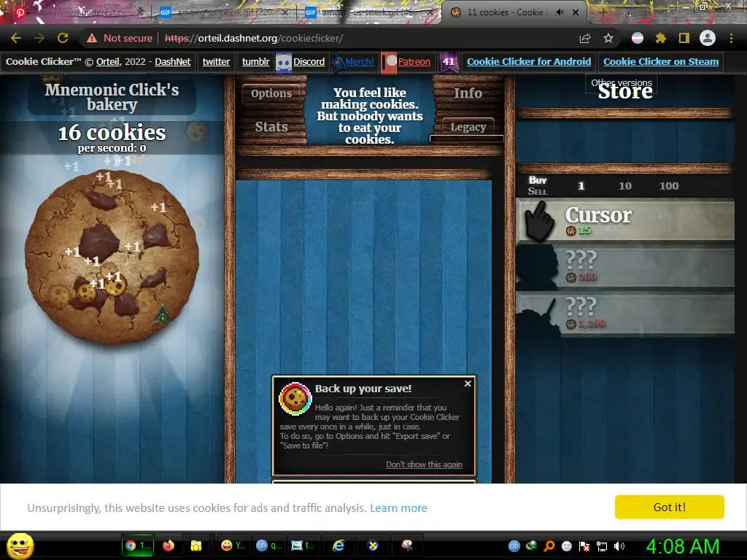Click the rainbow cookie icon in backup notification
This screenshot has height=560, width=747.
[295, 398]
